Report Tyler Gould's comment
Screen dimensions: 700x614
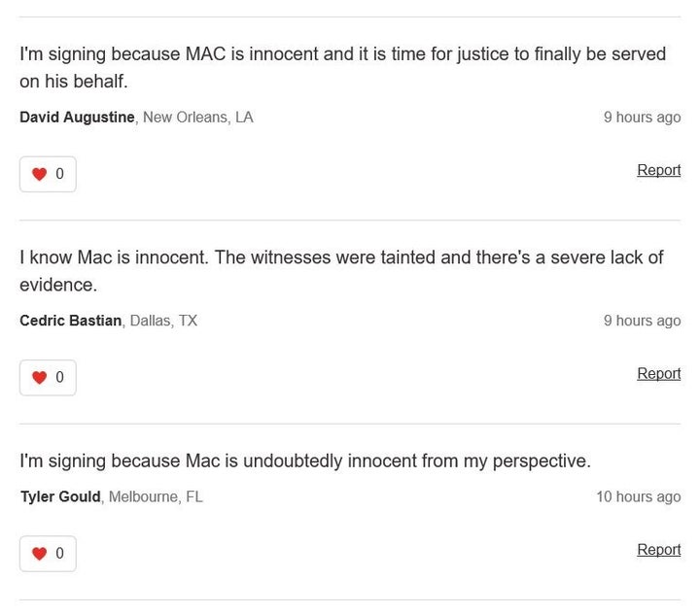point(658,549)
